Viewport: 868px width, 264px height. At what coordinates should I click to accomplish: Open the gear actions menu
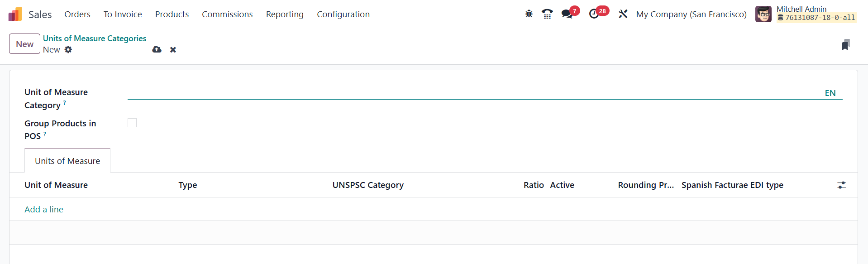[68, 49]
